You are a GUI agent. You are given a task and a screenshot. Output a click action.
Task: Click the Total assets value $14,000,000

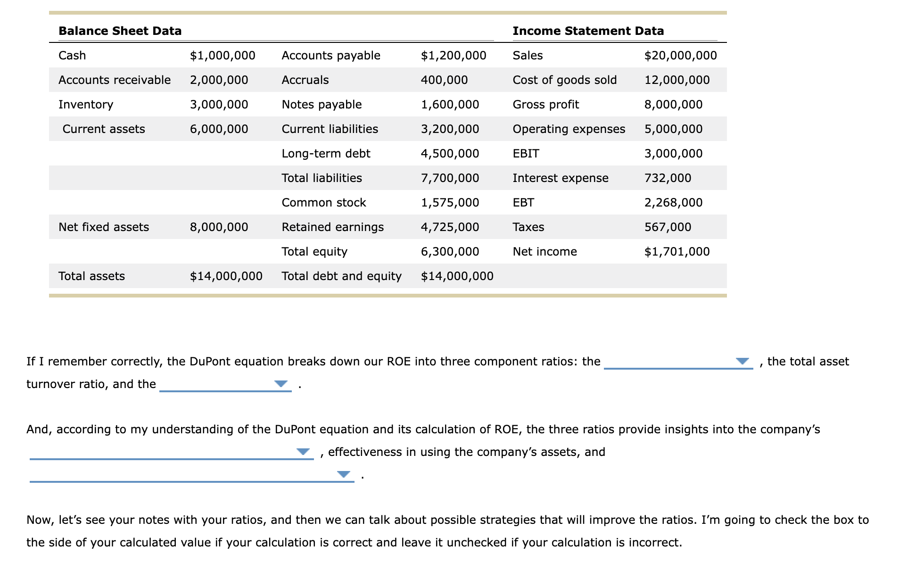226,276
